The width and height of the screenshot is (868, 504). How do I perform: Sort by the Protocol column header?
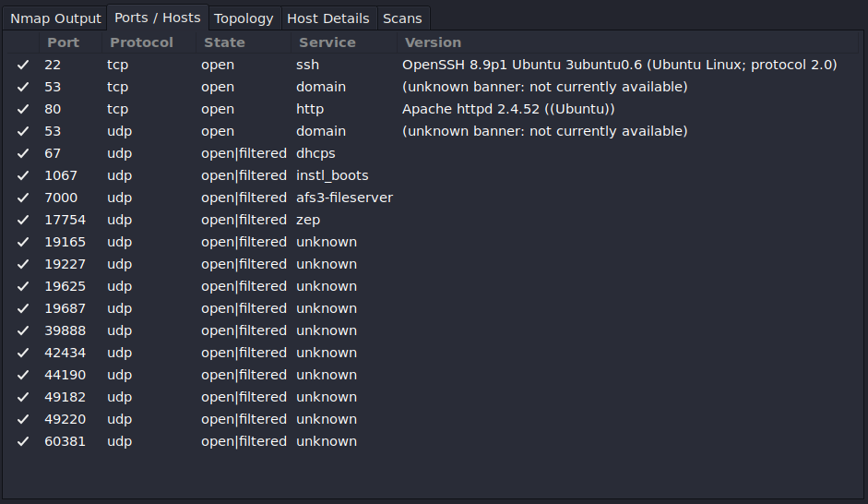[142, 42]
